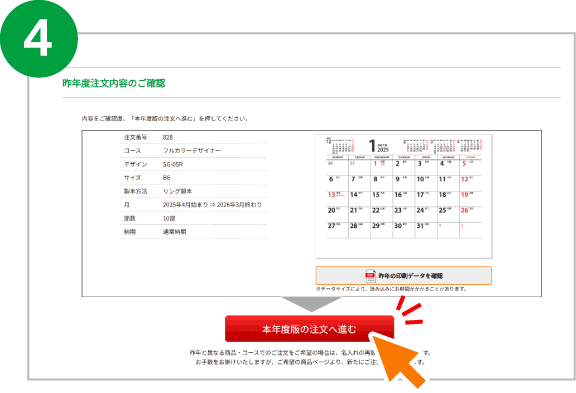Click the red 本年度版の注文へ進む button
Viewport: 576px width, 393px height.
pos(309,328)
